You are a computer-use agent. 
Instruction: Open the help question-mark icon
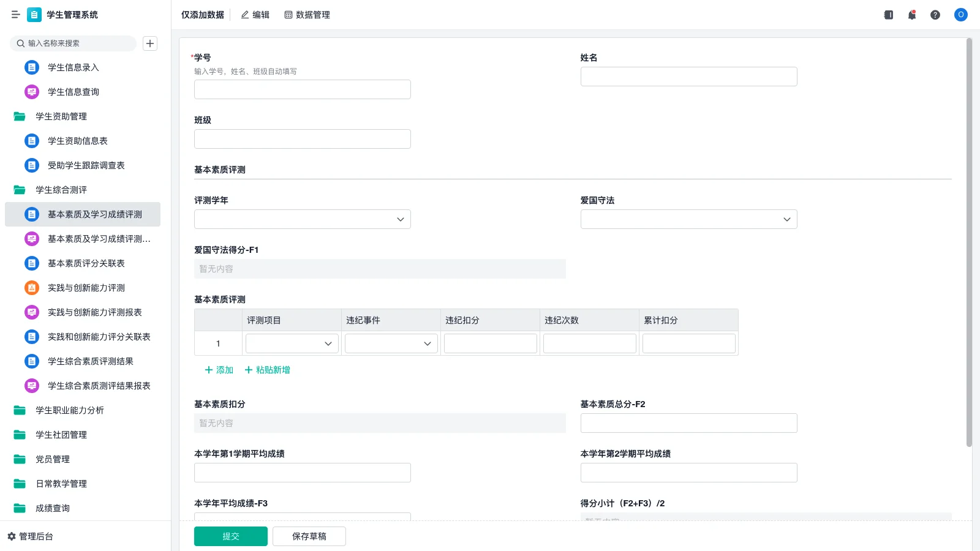click(935, 15)
